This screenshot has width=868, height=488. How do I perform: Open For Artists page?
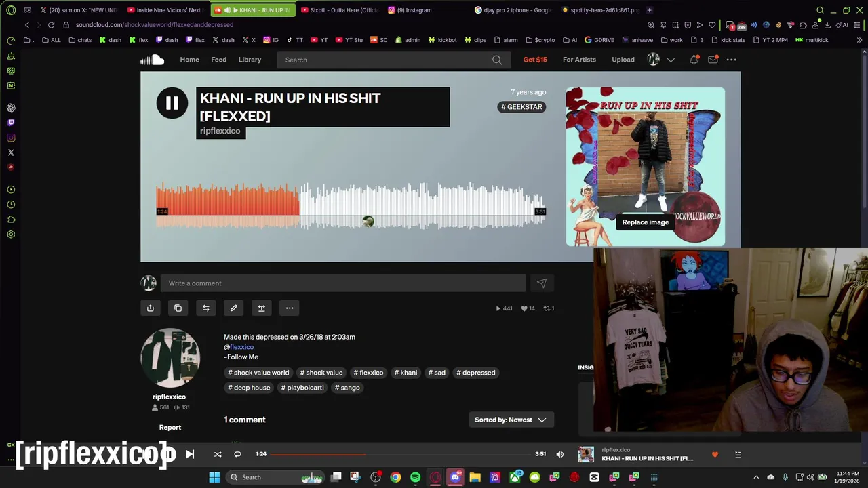[579, 60]
